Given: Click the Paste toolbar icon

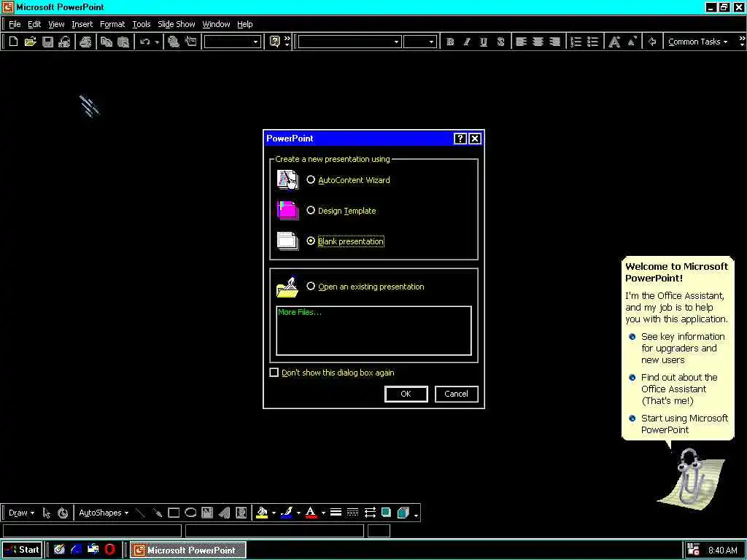Looking at the screenshot, I should [123, 42].
